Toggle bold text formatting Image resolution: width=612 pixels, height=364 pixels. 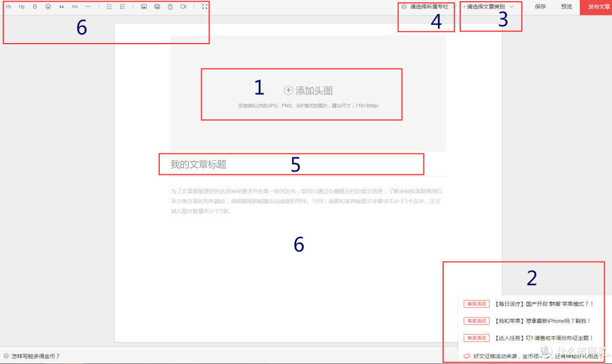pos(35,7)
